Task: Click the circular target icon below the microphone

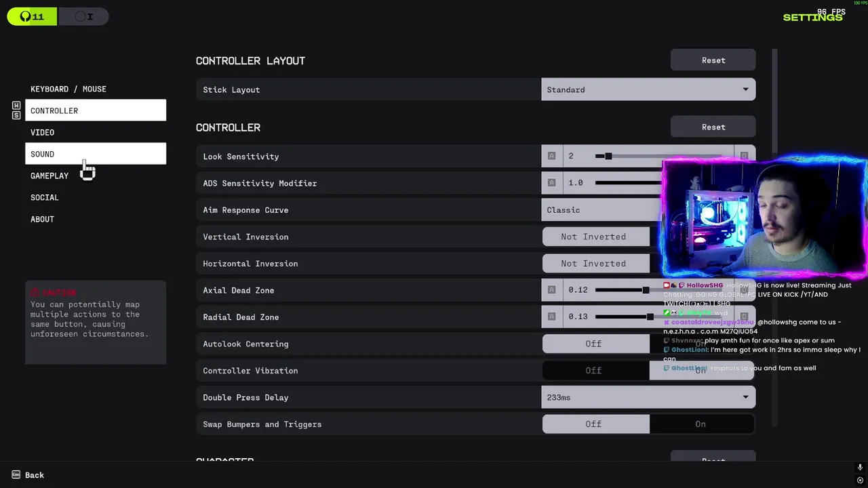Action: click(x=860, y=480)
